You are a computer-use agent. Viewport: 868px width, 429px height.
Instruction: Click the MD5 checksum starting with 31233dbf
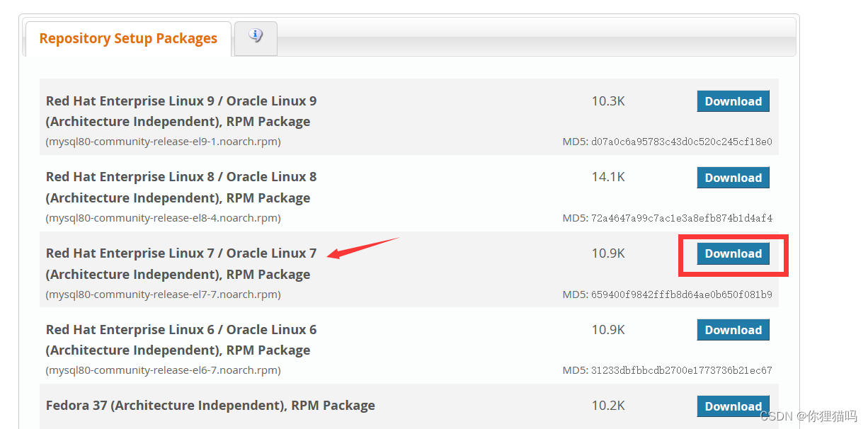click(x=681, y=370)
